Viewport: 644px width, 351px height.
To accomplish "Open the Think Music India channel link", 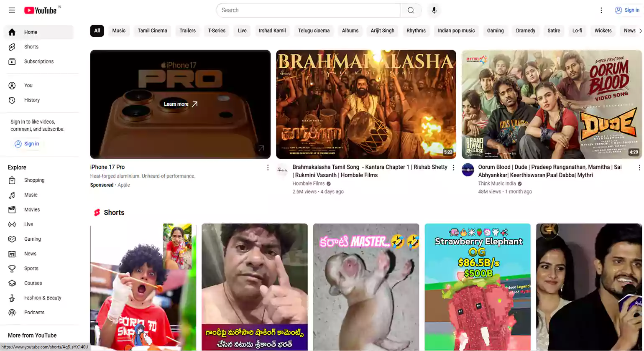I will pyautogui.click(x=496, y=184).
